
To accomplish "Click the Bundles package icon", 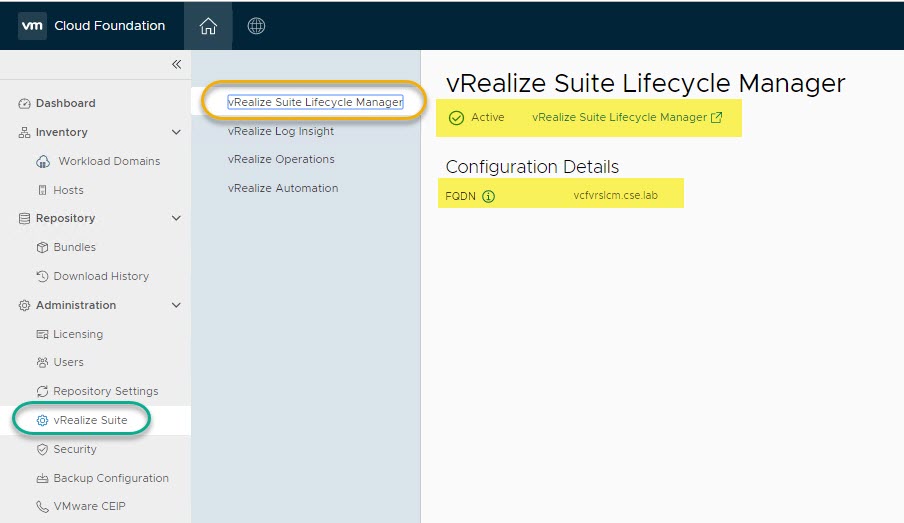I will [43, 248].
